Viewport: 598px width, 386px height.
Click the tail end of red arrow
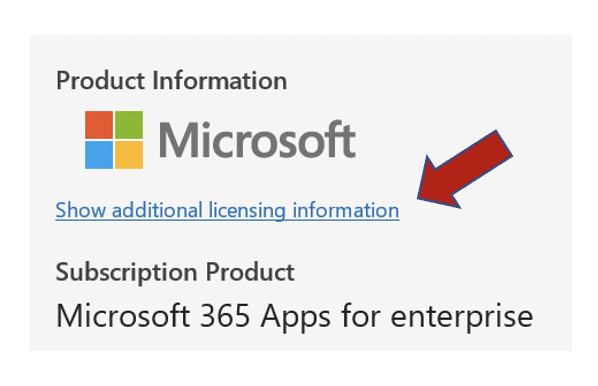pos(503,143)
